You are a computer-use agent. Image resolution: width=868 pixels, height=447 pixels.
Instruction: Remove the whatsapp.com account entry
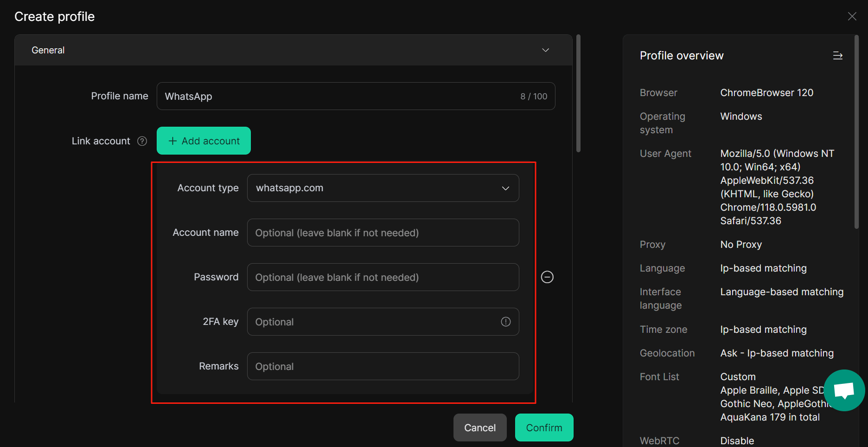pos(547,277)
